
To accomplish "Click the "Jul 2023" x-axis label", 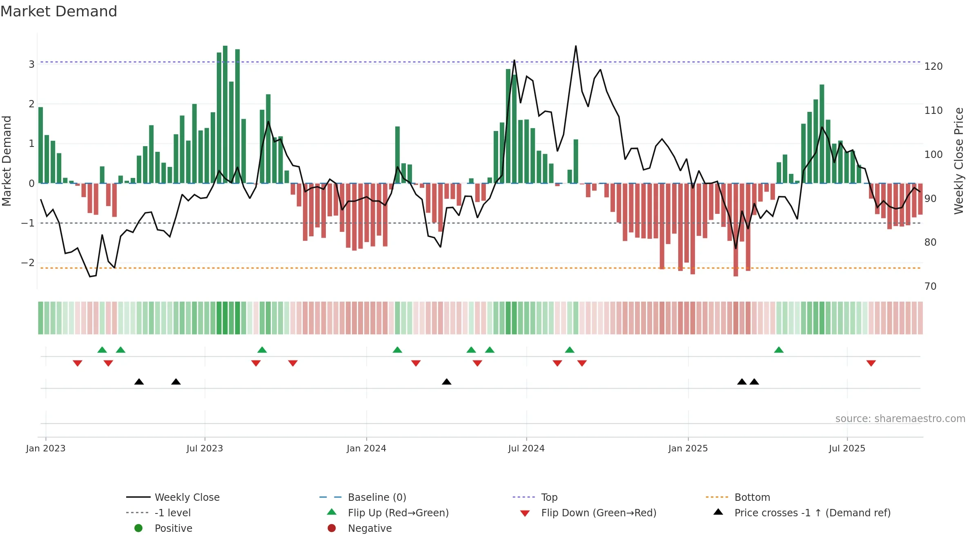I will 205,448.
